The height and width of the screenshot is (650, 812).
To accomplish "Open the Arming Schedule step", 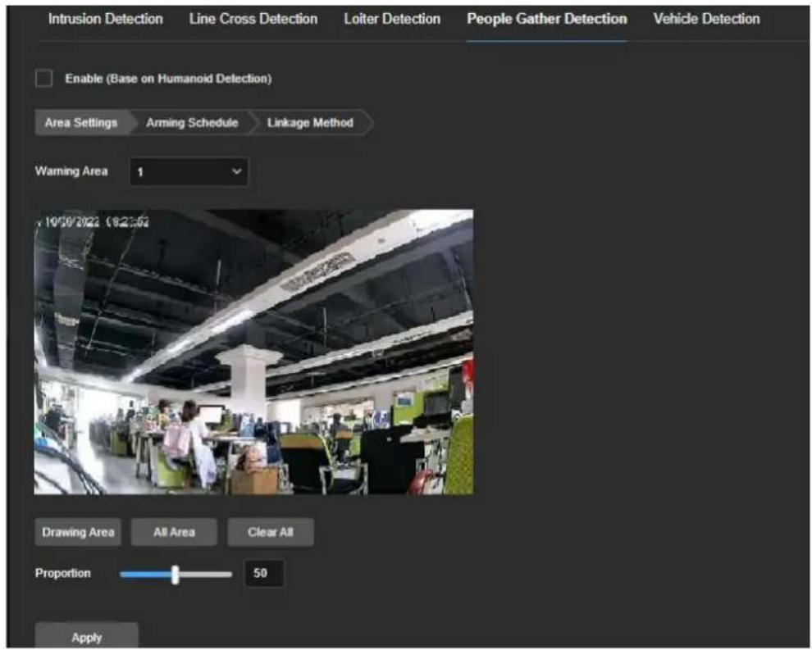I will pos(192,123).
